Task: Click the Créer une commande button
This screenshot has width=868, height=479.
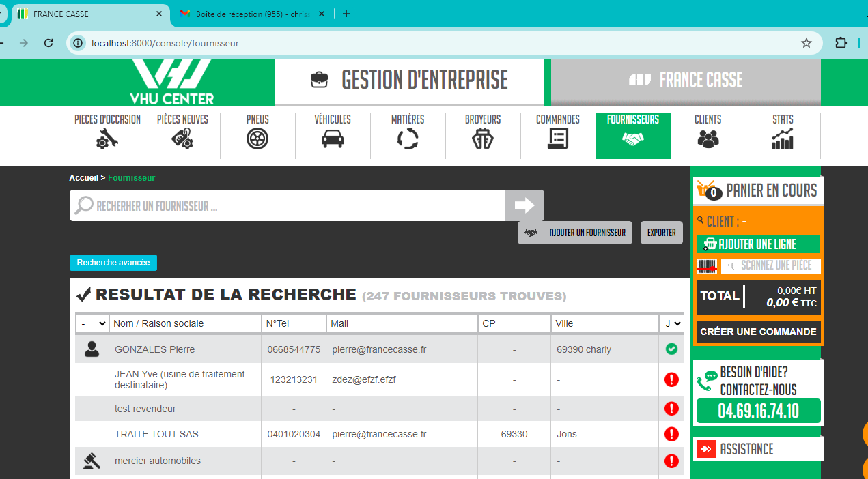Action: tap(758, 332)
